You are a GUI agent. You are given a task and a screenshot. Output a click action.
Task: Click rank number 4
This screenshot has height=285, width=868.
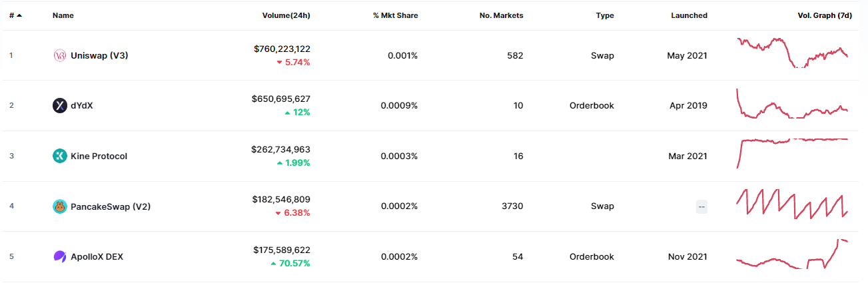(11, 206)
